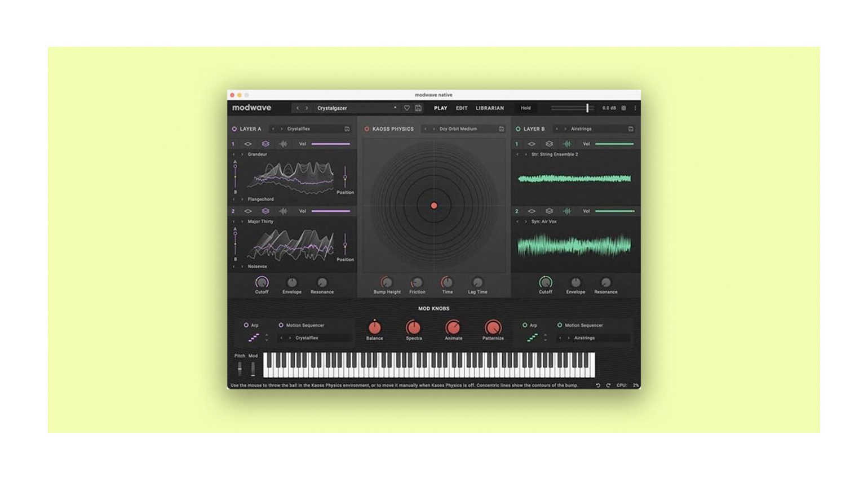Toggle Kaoss Physics on or off
The height and width of the screenshot is (479, 868).
click(366, 129)
